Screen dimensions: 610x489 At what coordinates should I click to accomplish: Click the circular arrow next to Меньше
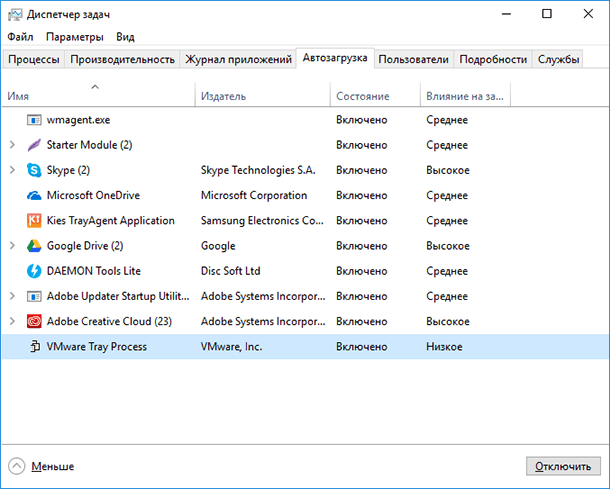click(x=17, y=466)
